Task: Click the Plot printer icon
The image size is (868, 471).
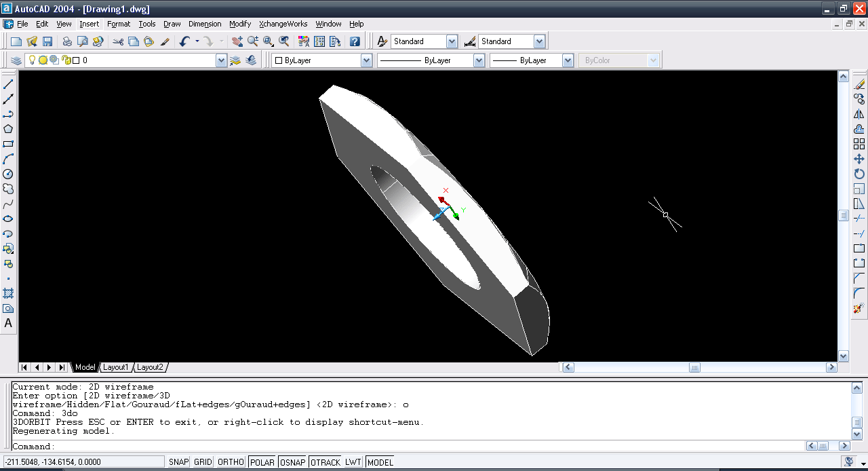Action: (x=67, y=41)
